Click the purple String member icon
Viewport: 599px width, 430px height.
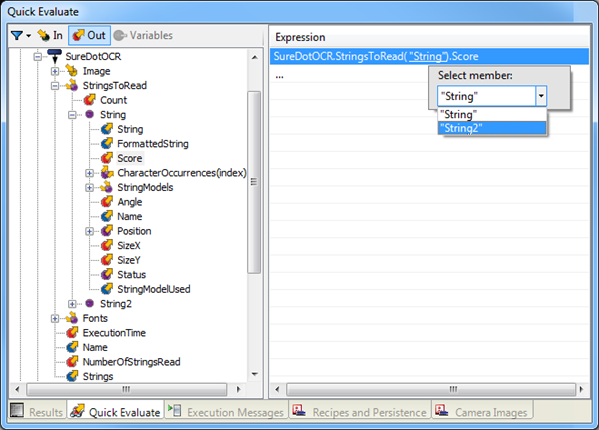(x=89, y=114)
